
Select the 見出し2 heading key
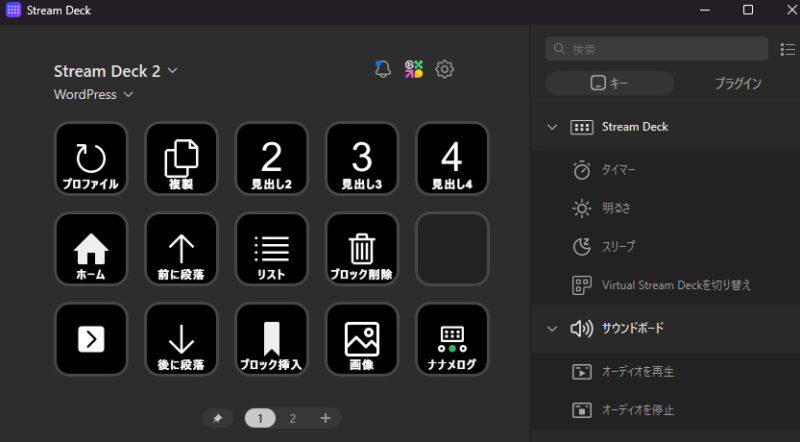click(271, 159)
